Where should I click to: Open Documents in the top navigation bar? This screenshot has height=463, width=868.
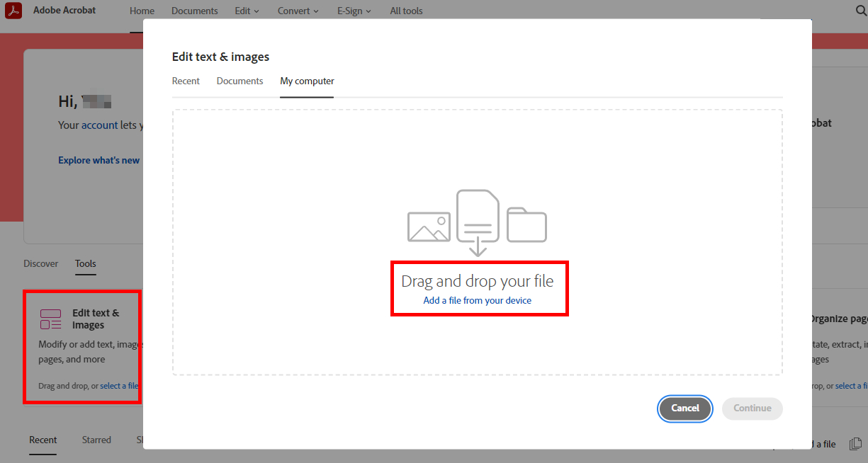tap(195, 11)
